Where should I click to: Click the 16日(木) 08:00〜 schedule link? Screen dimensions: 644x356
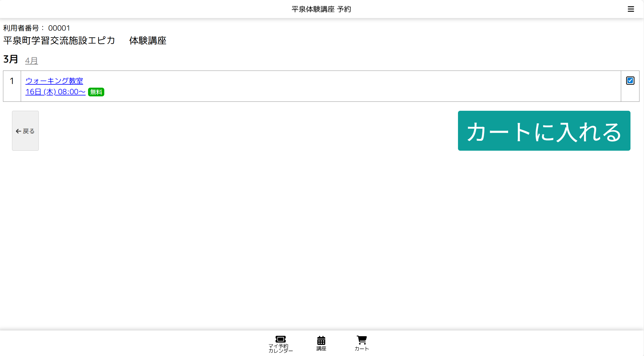pyautogui.click(x=55, y=92)
